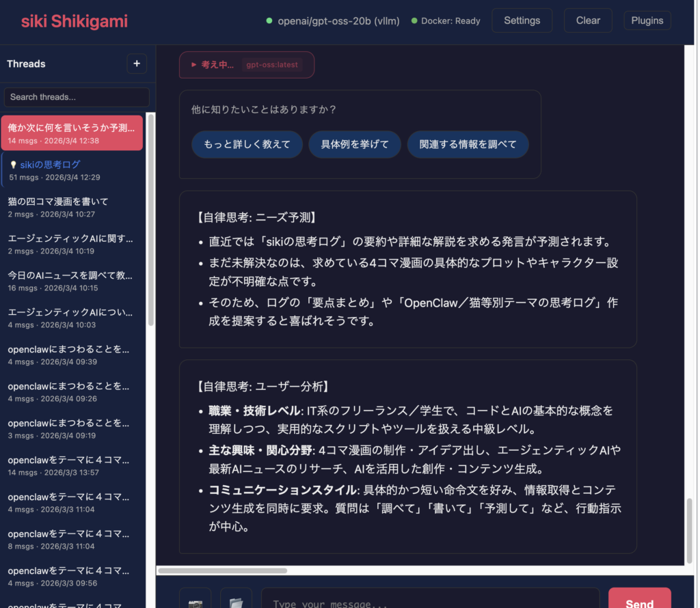Click the lightbulb icon on sikiの思考ログ

[x=14, y=165]
